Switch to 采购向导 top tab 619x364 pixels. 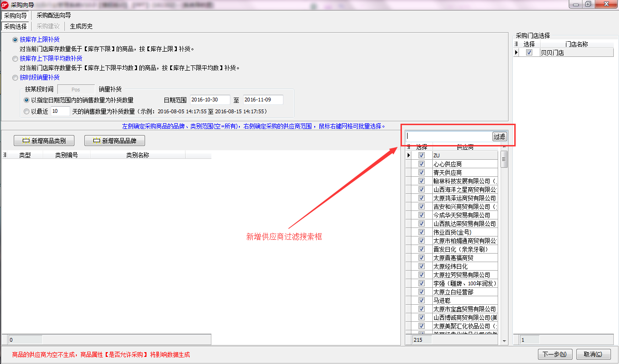pos(15,15)
